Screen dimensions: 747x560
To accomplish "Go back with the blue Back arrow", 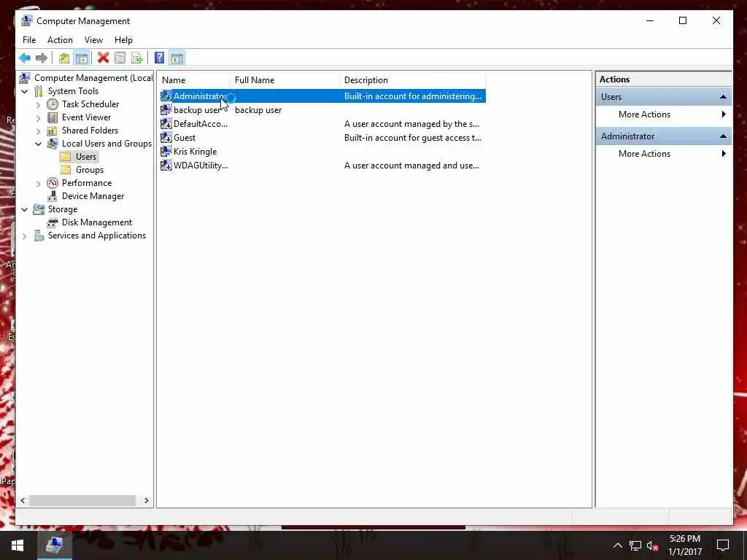I will click(25, 58).
